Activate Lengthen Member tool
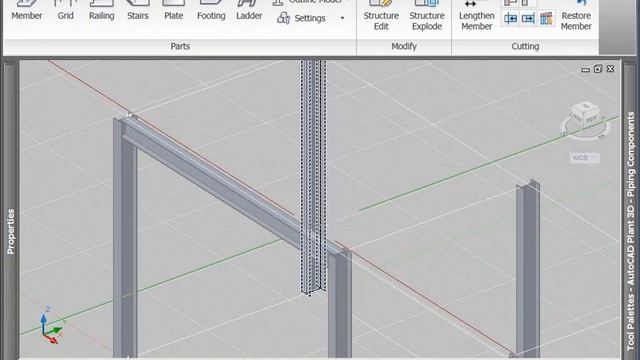This screenshot has width=640, height=360. [476, 16]
